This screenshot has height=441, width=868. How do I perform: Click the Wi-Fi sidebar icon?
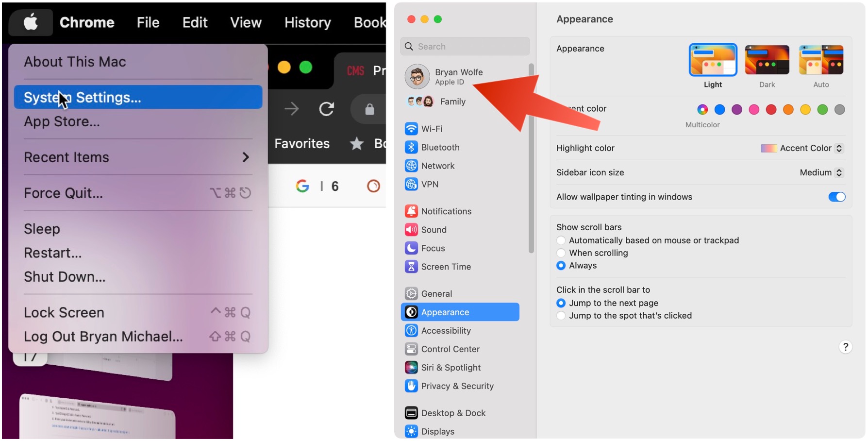pyautogui.click(x=411, y=129)
